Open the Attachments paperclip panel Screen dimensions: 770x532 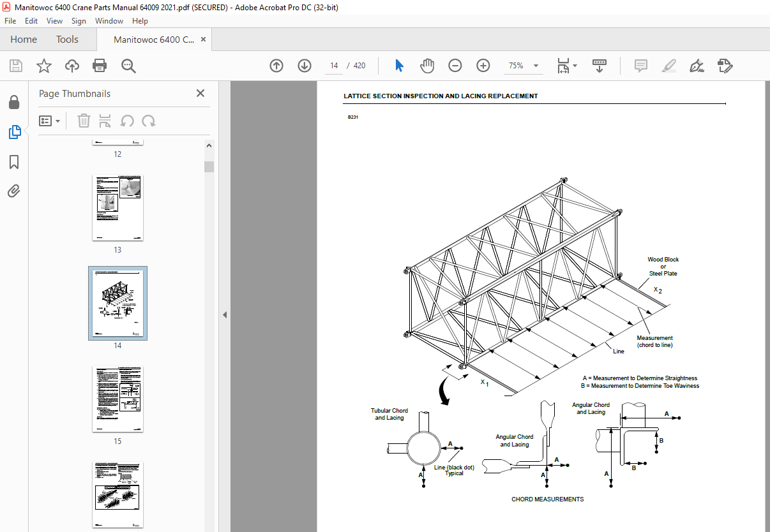pos(14,191)
